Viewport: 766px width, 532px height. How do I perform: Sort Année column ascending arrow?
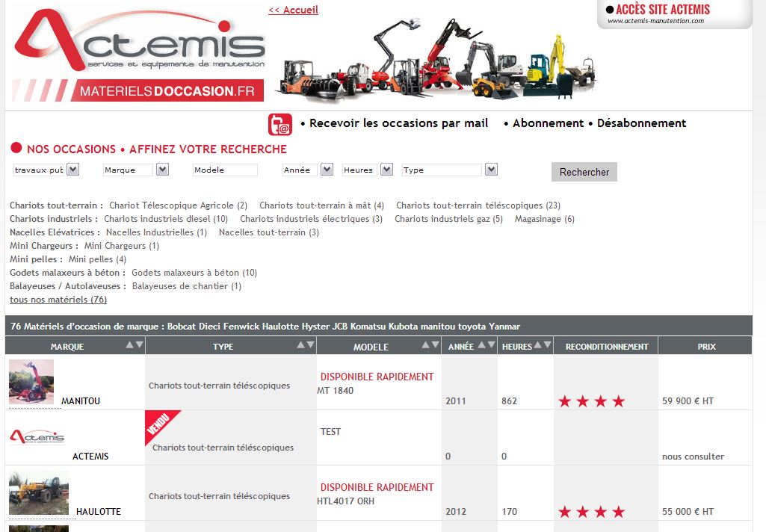tap(482, 345)
